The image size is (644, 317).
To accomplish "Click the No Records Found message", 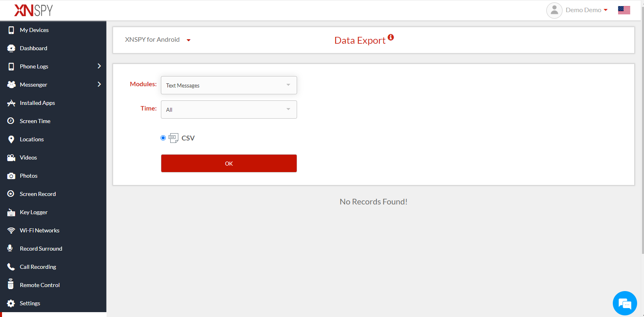I will coord(374,202).
